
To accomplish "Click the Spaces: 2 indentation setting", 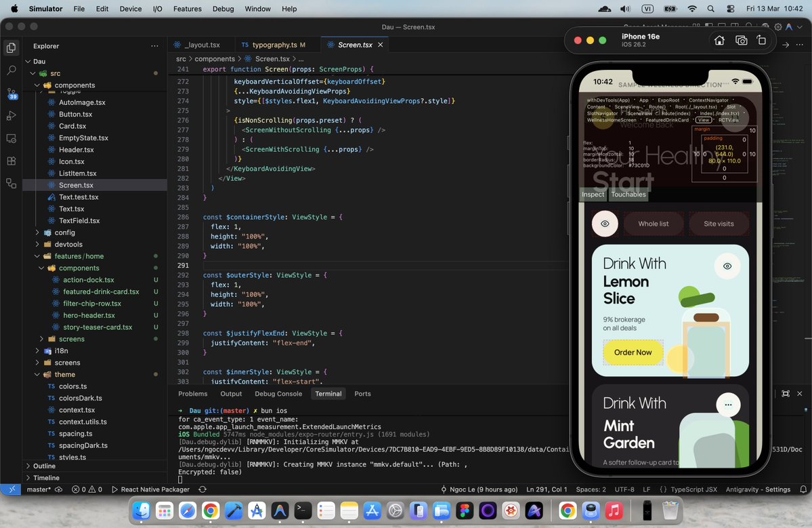I will point(591,489).
